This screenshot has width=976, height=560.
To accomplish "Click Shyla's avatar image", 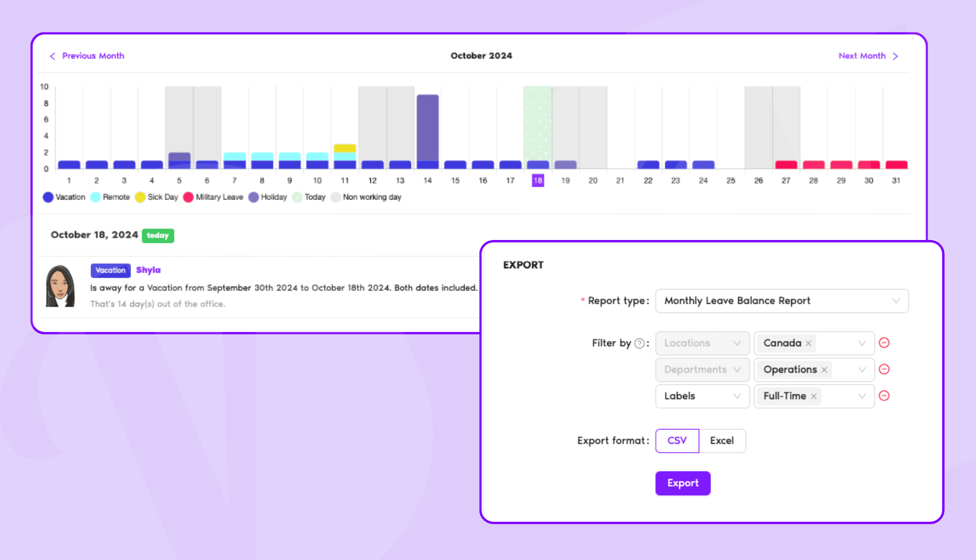I will (60, 286).
